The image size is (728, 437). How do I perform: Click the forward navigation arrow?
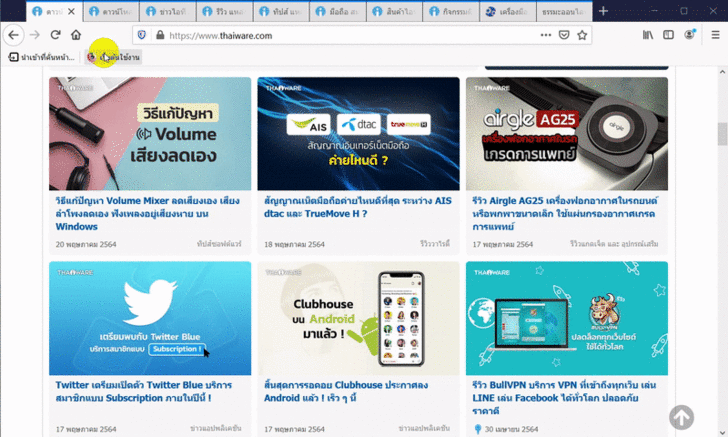click(x=34, y=35)
